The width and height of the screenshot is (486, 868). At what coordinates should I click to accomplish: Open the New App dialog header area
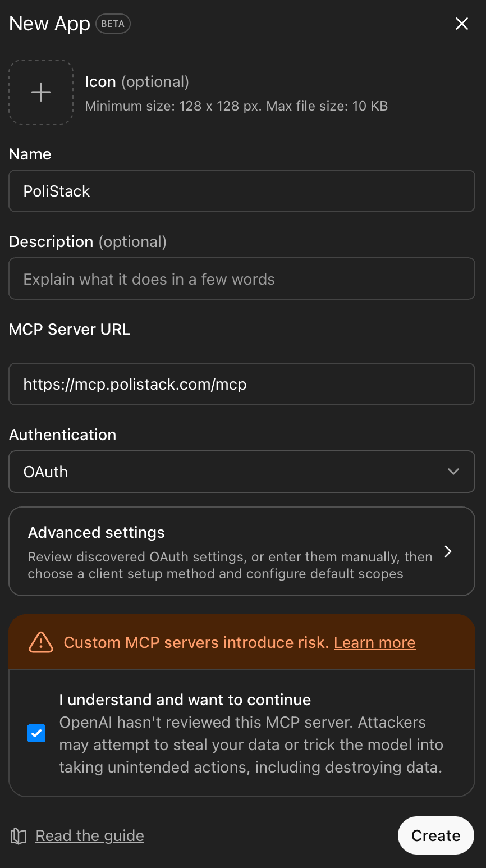coord(49,24)
